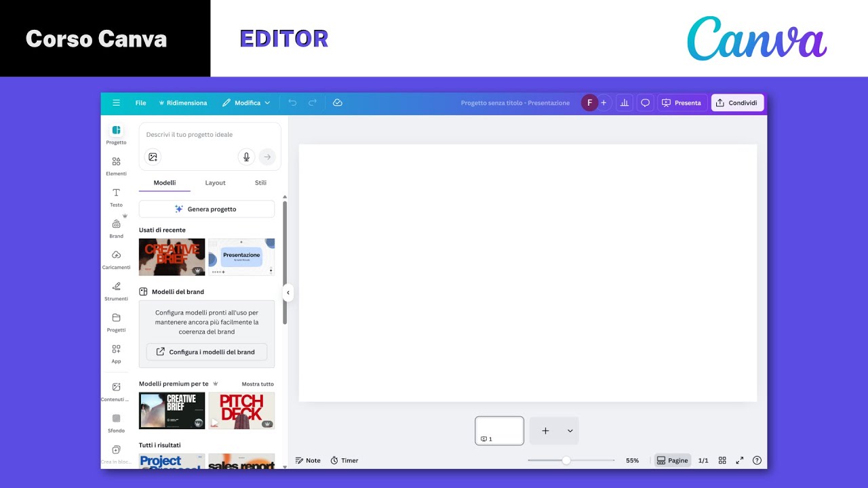Open the hamburger main menu
The height and width of the screenshot is (488, 868).
(x=116, y=103)
